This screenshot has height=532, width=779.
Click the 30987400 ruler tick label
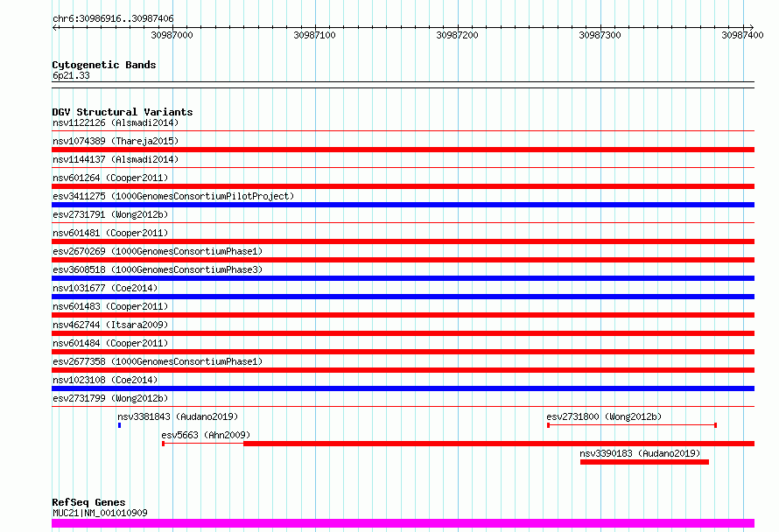pos(742,35)
